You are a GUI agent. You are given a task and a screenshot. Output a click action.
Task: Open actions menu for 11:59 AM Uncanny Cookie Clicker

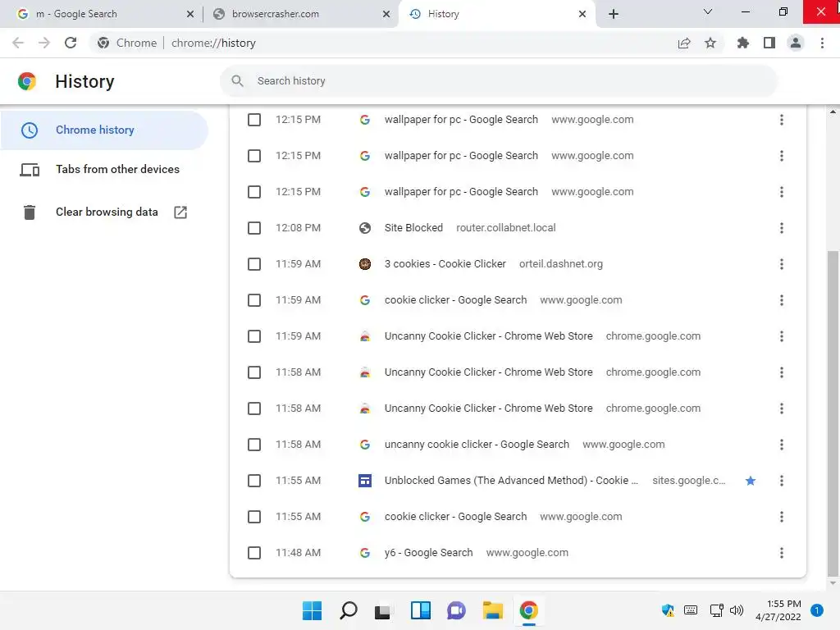782,336
